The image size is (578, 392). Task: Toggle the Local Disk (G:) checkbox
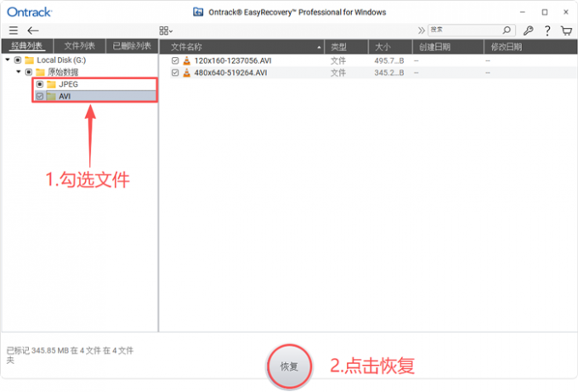click(18, 60)
